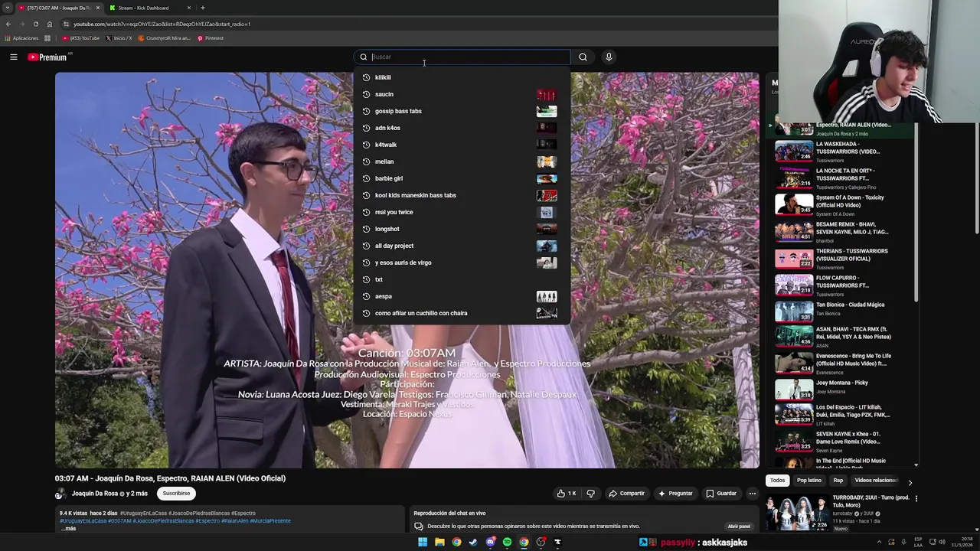The image size is (980, 551).
Task: Select the Todos filter chip
Action: coord(777,481)
